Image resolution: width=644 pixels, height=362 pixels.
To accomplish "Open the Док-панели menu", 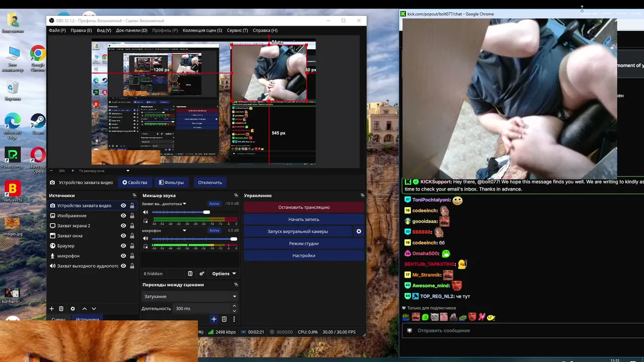I will point(131,30).
